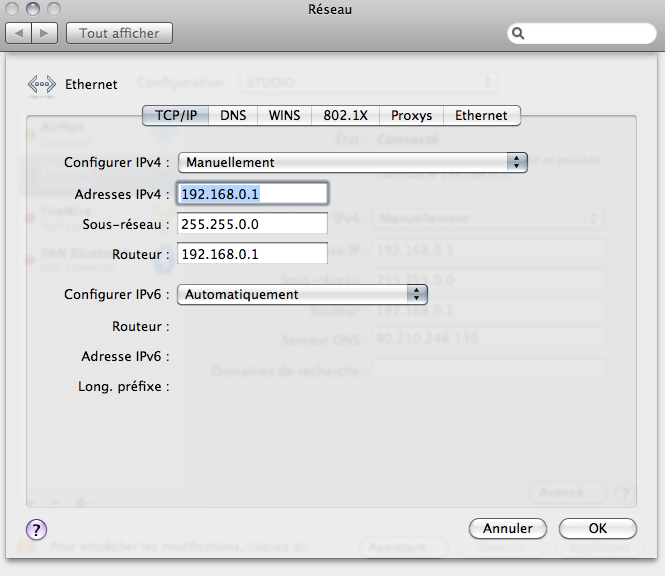Click the magnifying glass search icon
665x576 pixels.
(x=519, y=33)
